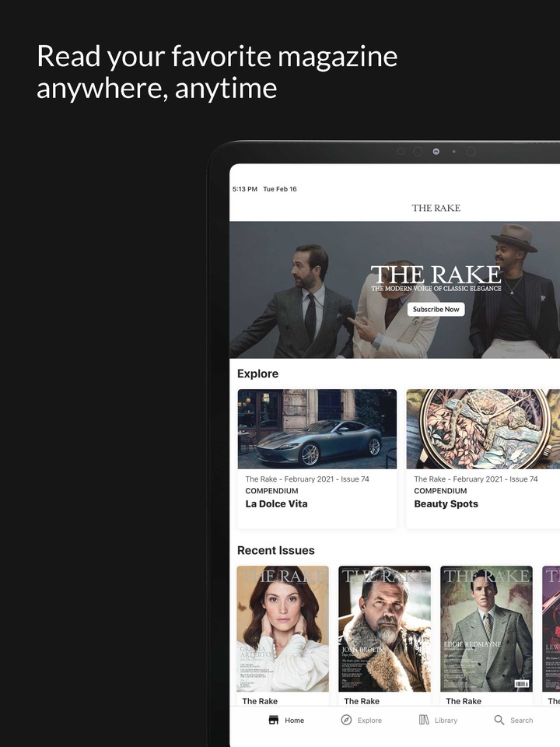Tap the Home storefront icon
Image resolution: width=560 pixels, height=747 pixels.
point(273,720)
